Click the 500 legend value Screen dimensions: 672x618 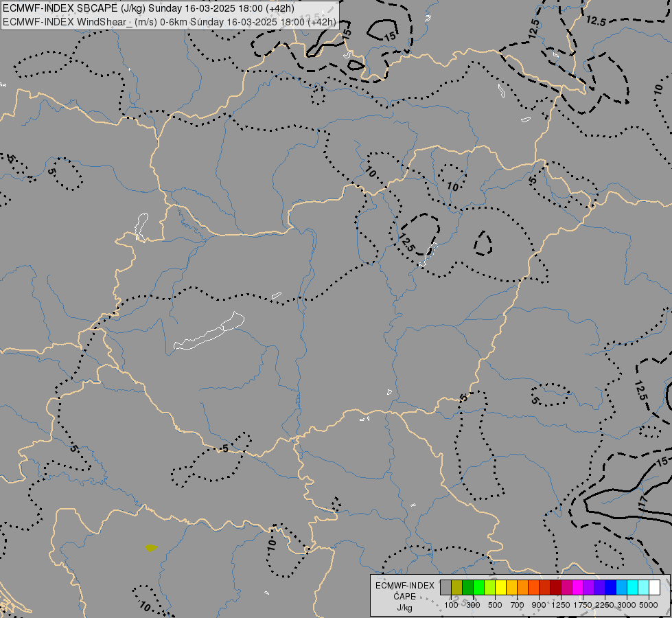point(495,605)
